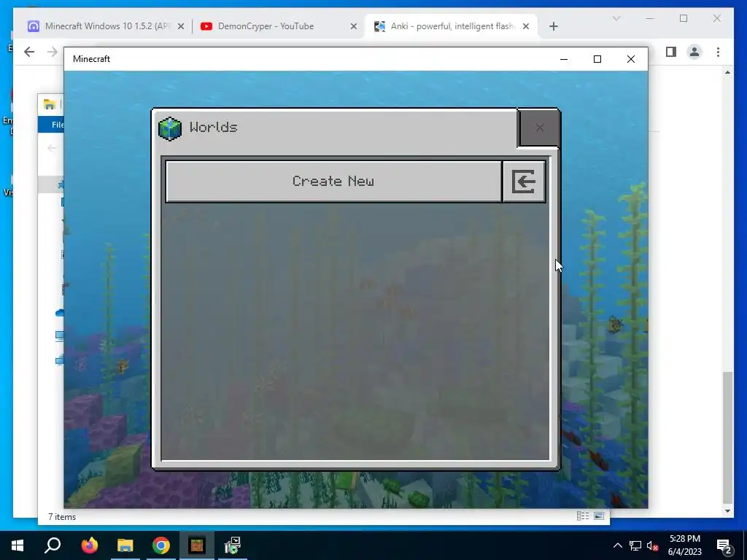Switch to Chrome from the taskbar
Screen dimensions: 747x560
coord(161,545)
